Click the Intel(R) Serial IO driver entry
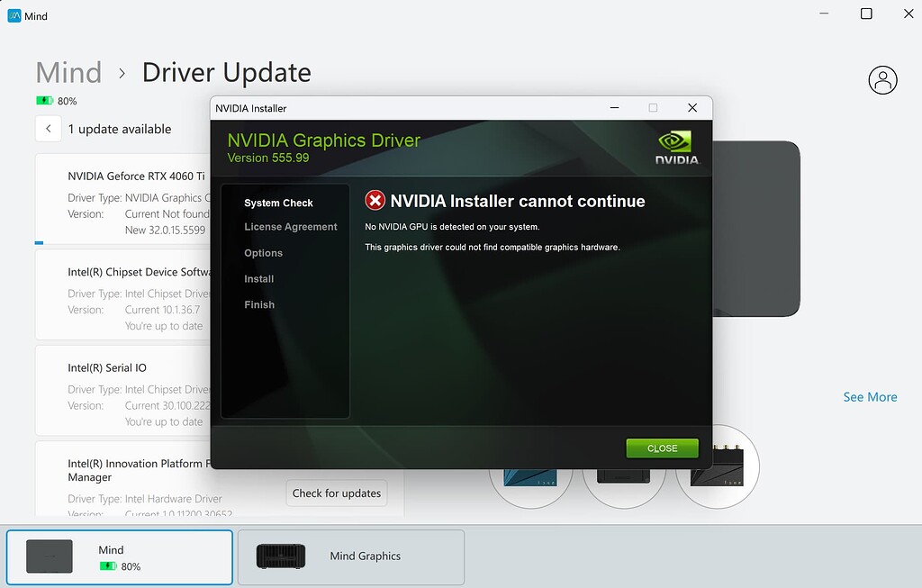This screenshot has width=922, height=588. point(106,367)
